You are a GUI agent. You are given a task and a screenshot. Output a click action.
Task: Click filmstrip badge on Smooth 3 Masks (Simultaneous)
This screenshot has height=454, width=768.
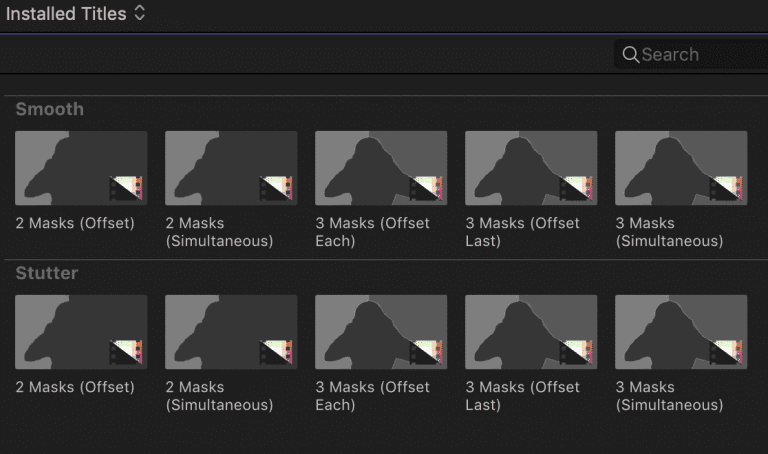726,189
